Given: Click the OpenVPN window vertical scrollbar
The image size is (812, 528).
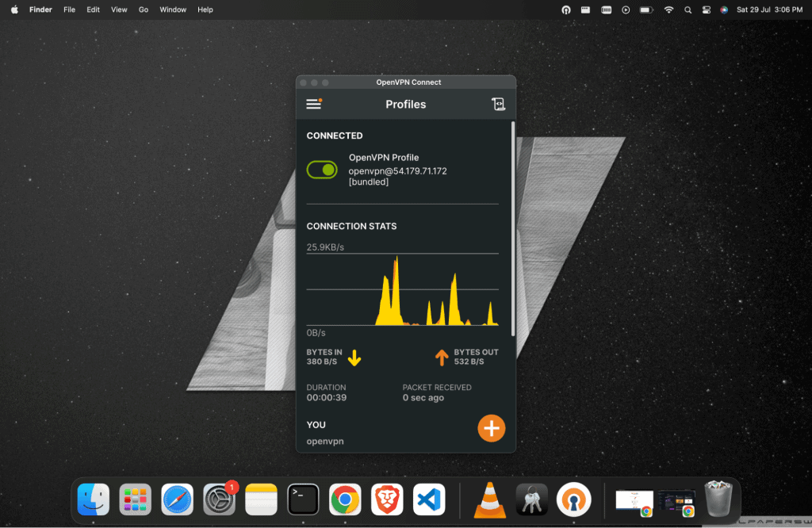Looking at the screenshot, I should 513,229.
